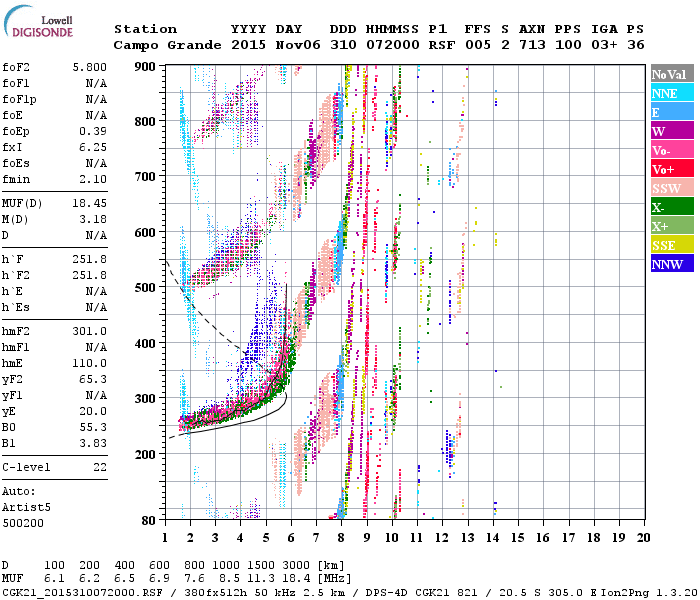This screenshot has width=700, height=600.
Task: Click the foF1 N/A value
Action: (96, 83)
